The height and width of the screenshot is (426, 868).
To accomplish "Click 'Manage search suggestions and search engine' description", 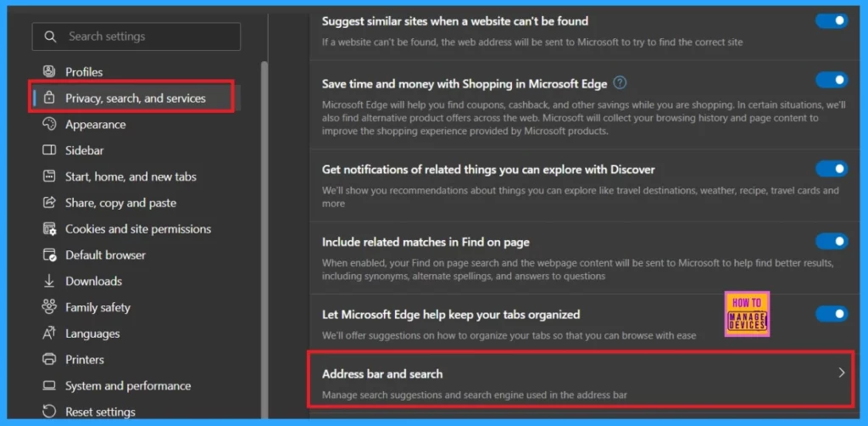I will click(475, 395).
